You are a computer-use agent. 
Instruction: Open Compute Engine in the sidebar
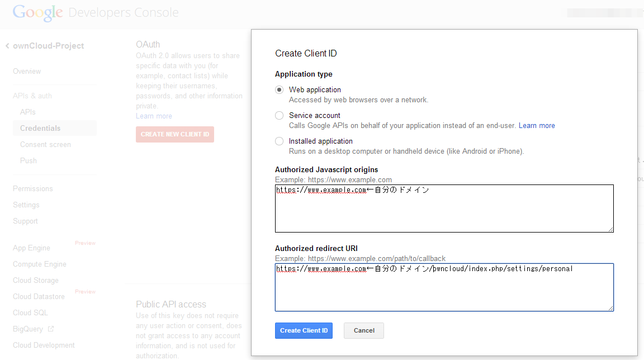click(40, 264)
